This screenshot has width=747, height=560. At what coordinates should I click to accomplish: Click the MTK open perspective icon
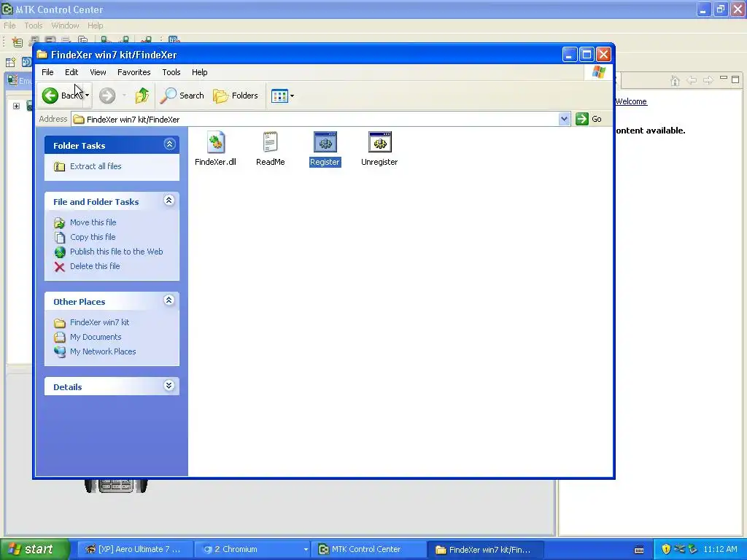pyautogui.click(x=10, y=62)
